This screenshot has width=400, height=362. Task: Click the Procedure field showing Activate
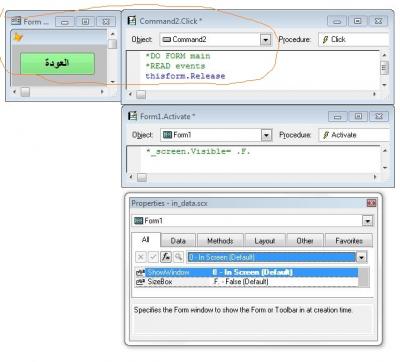[354, 135]
